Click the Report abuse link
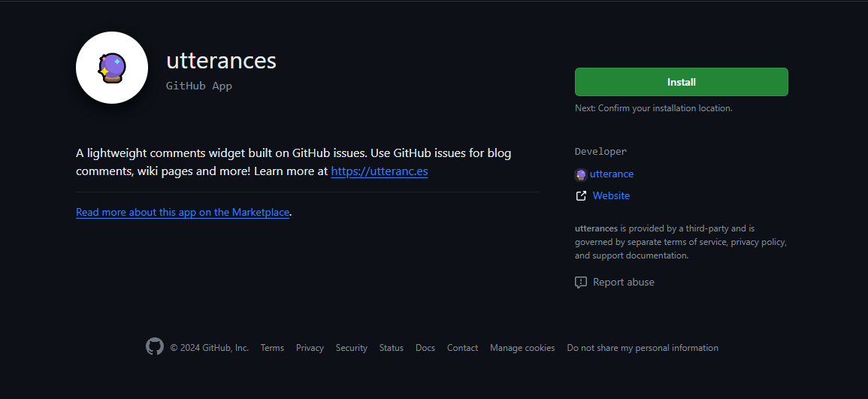 [623, 283]
